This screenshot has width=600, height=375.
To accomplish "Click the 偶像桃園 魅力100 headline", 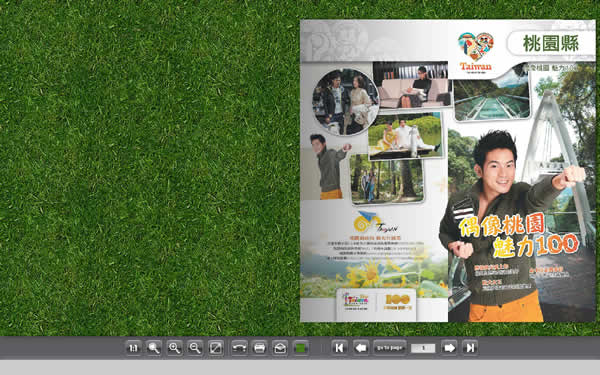I will coord(518,235).
